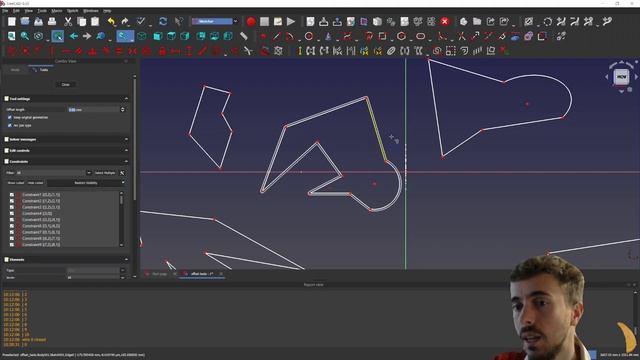Viewport: 640px width, 360px height.
Task: Click the forward navigation arrow icon
Action: [87, 36]
